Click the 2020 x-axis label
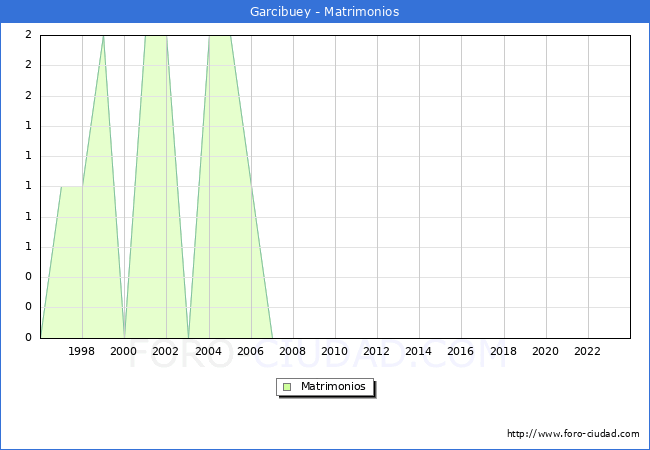The height and width of the screenshot is (450, 650). point(545,351)
